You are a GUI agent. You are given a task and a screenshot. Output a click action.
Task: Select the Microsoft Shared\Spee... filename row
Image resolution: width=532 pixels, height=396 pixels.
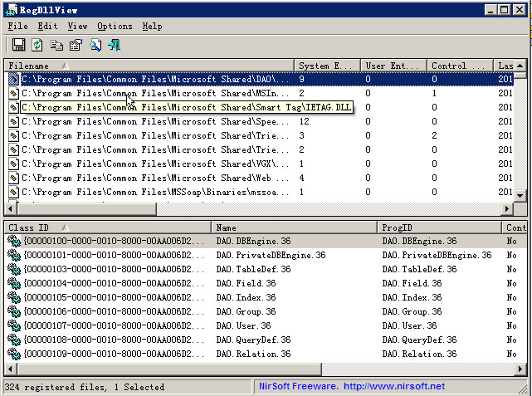pyautogui.click(x=155, y=121)
